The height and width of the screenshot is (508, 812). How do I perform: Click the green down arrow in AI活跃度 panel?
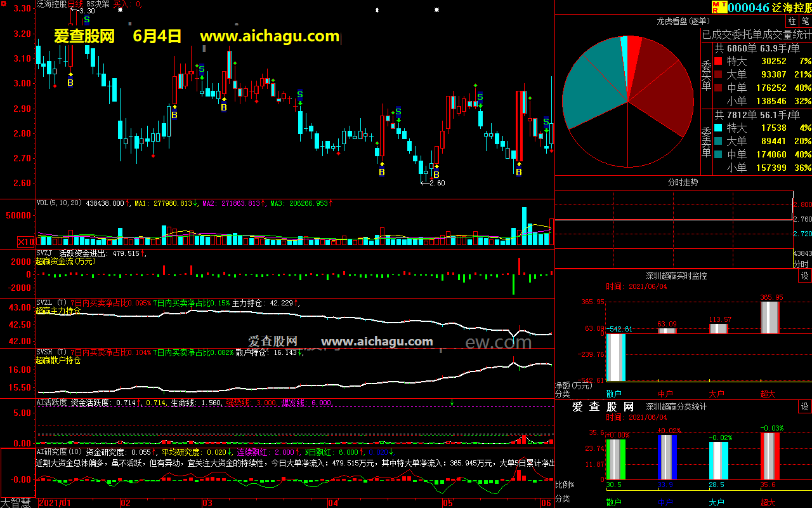coord(452,402)
